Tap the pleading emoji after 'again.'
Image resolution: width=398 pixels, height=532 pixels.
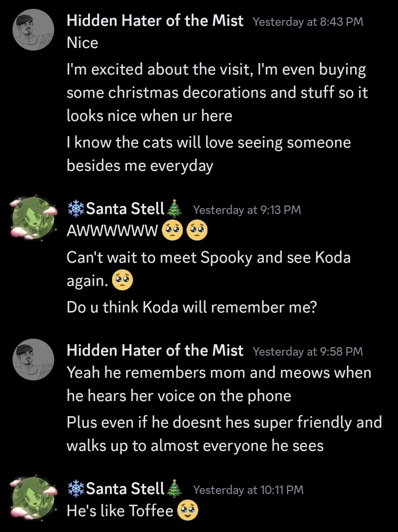122,281
